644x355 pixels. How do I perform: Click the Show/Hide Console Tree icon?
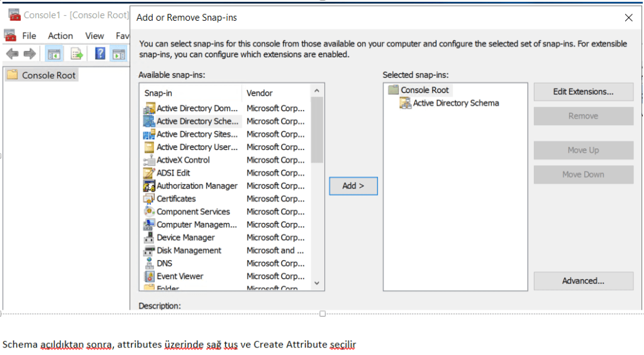coord(54,54)
